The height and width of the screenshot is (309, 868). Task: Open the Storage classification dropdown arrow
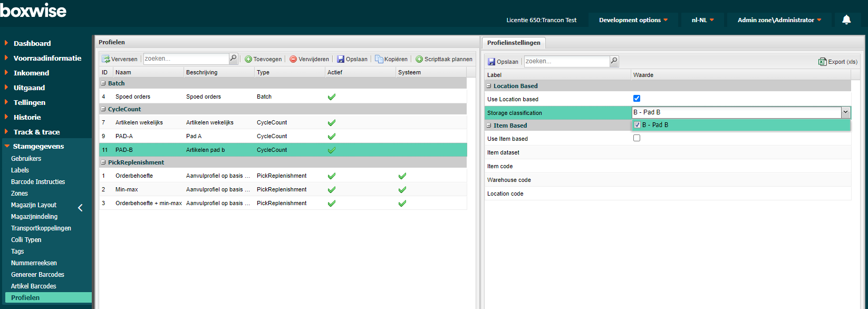pos(845,112)
